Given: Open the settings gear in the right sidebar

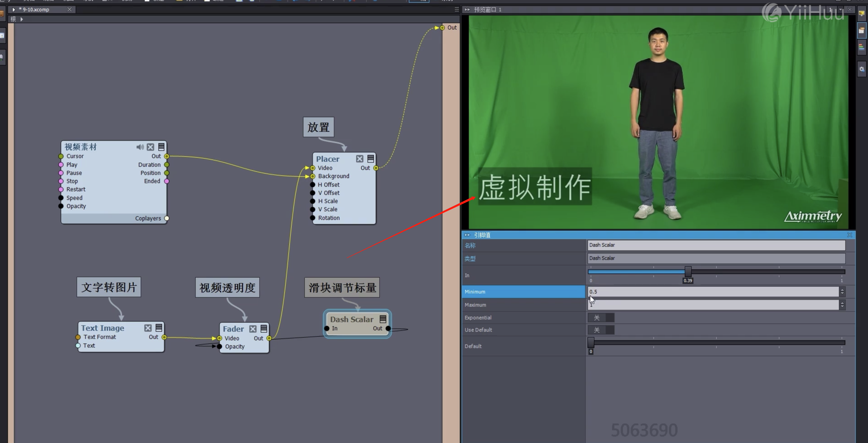Looking at the screenshot, I should click(861, 69).
